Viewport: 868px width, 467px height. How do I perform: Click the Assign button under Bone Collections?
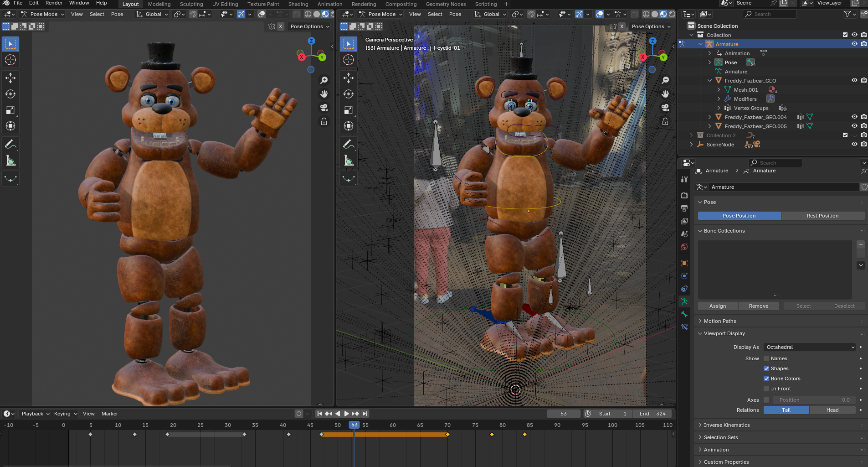point(718,306)
